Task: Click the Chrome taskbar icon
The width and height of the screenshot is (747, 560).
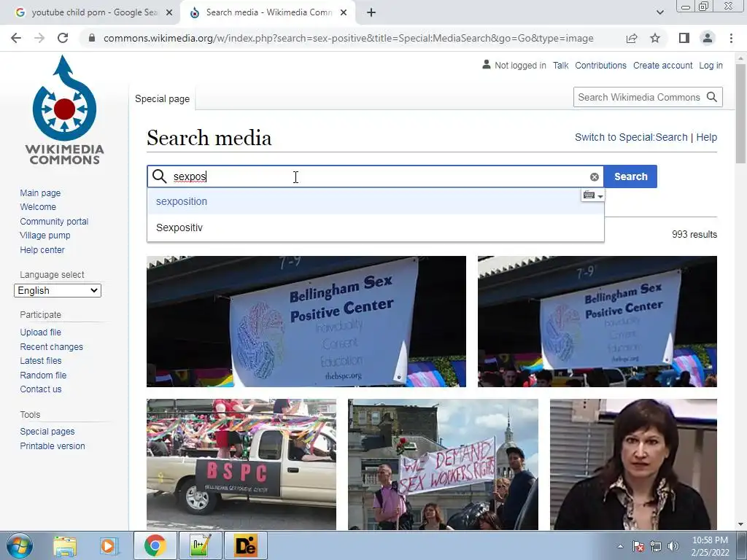Action: click(155, 545)
